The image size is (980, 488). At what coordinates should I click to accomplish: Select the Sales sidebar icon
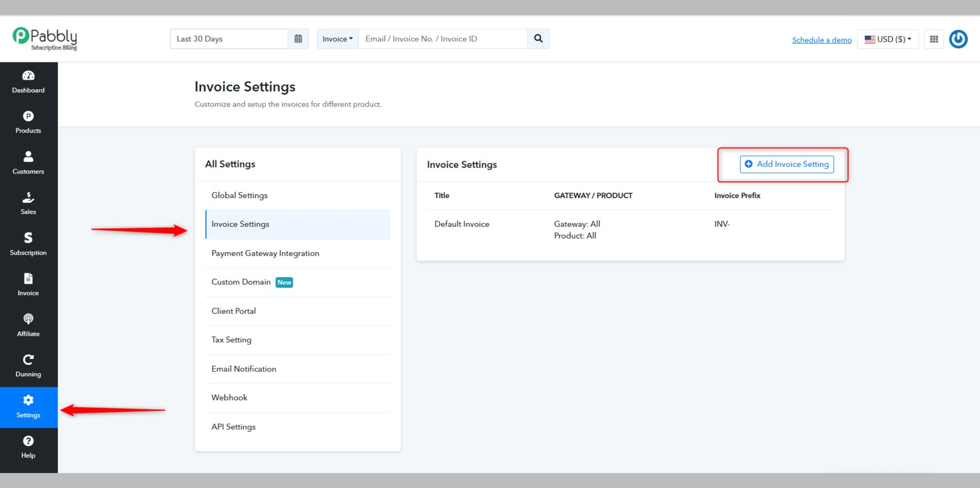pyautogui.click(x=28, y=198)
